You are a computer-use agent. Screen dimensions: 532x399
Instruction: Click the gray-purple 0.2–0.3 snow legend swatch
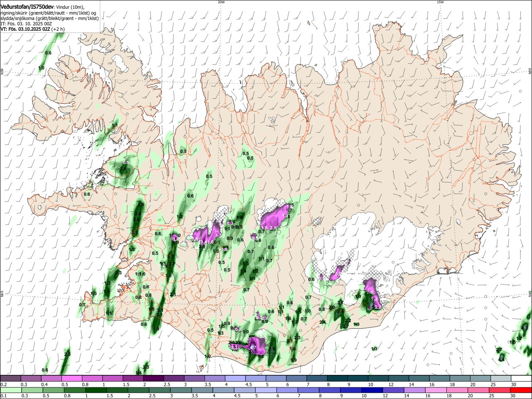click(x=10, y=379)
